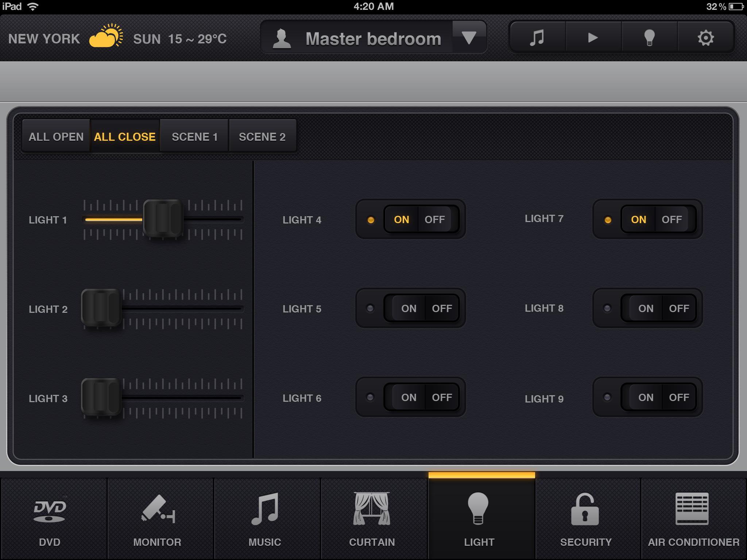Open the Security lock section

click(x=586, y=518)
